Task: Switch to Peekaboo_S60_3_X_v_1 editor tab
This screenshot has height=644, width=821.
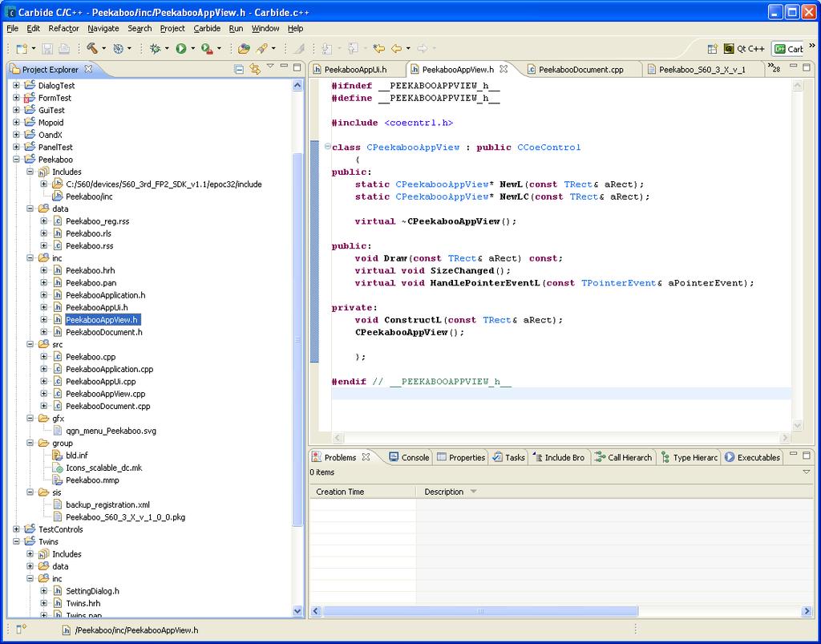Action: pyautogui.click(x=697, y=69)
